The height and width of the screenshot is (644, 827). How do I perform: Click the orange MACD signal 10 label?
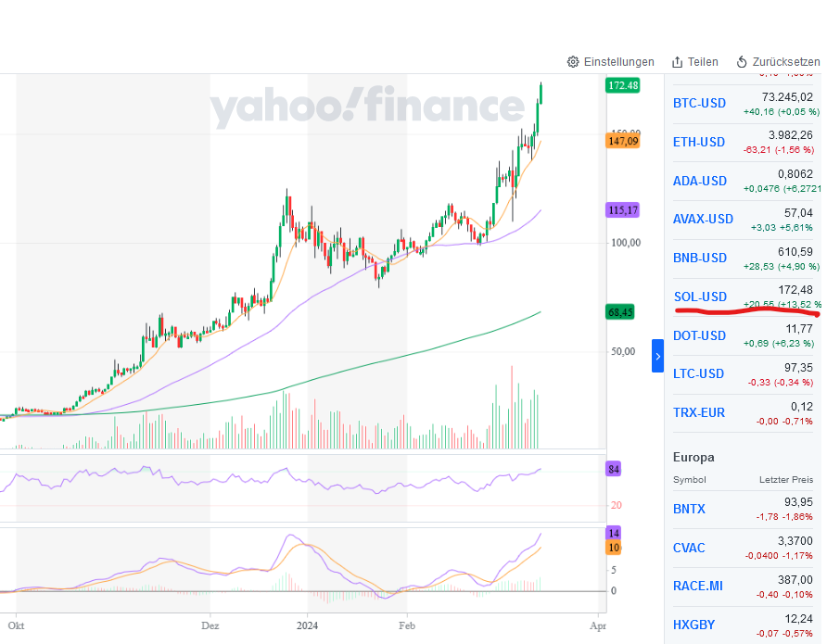tap(614, 548)
